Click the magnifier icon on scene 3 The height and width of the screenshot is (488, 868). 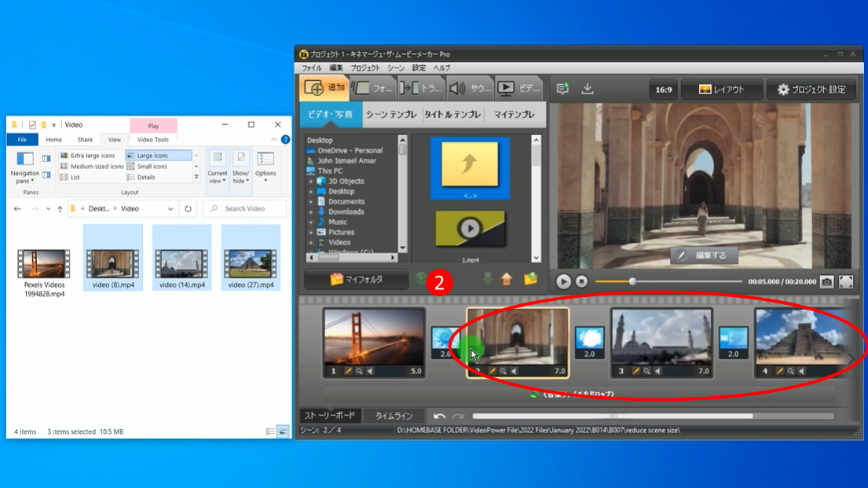(x=646, y=371)
